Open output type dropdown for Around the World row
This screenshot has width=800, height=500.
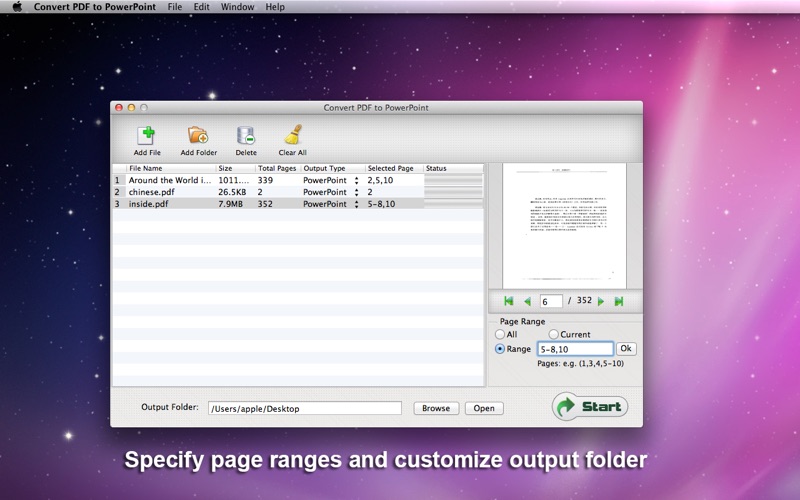(x=356, y=180)
